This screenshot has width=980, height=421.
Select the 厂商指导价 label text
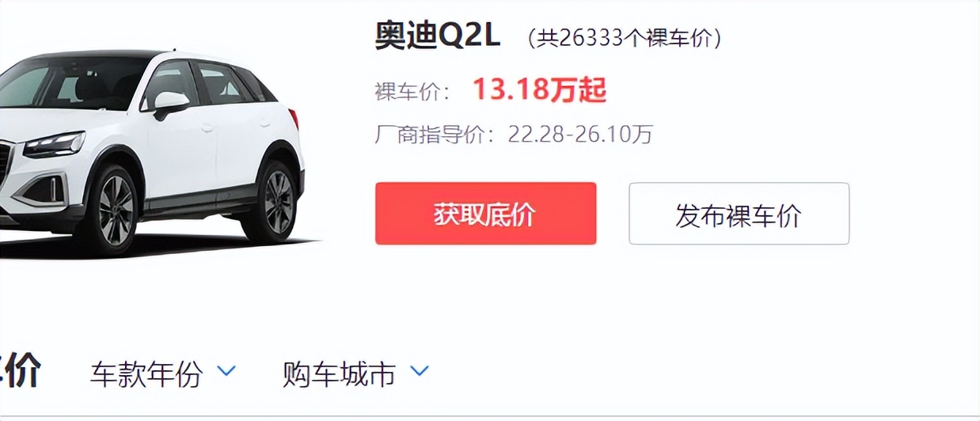pyautogui.click(x=429, y=135)
